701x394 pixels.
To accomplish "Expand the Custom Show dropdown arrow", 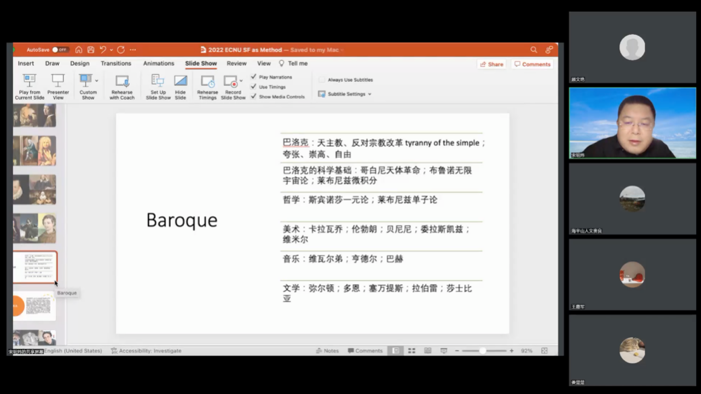I will click(x=97, y=81).
